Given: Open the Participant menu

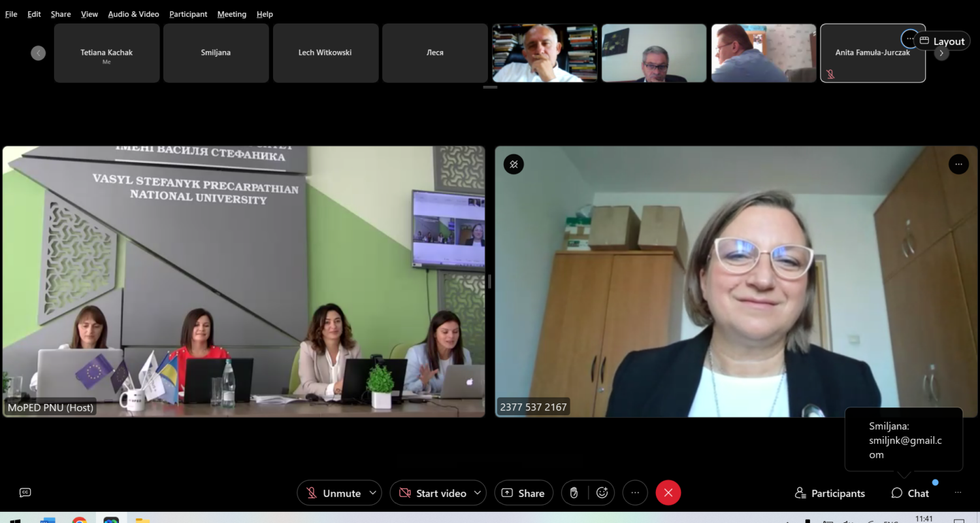Looking at the screenshot, I should 188,14.
